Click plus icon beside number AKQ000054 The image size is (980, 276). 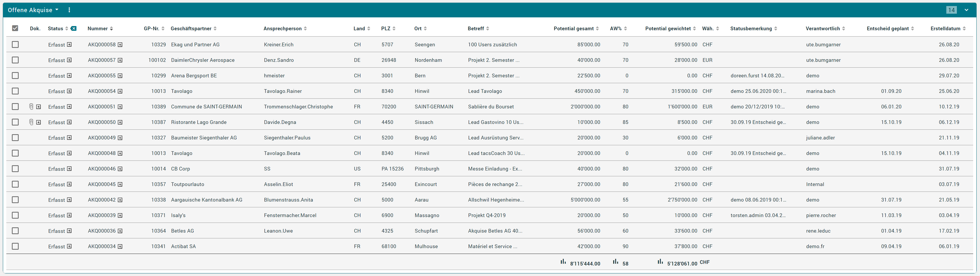click(x=120, y=91)
